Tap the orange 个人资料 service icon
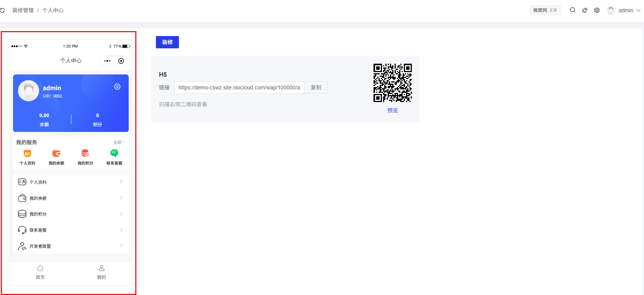This screenshot has width=644, height=295. 27,153
